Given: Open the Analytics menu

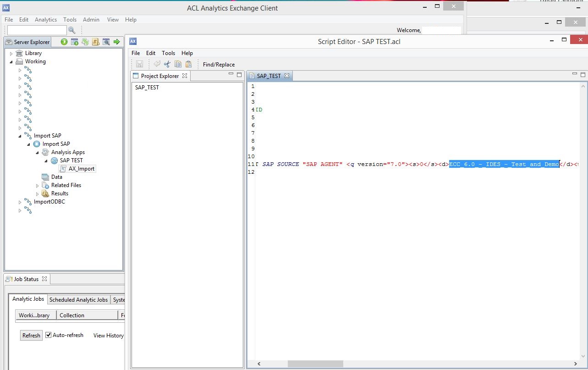Looking at the screenshot, I should (x=46, y=20).
